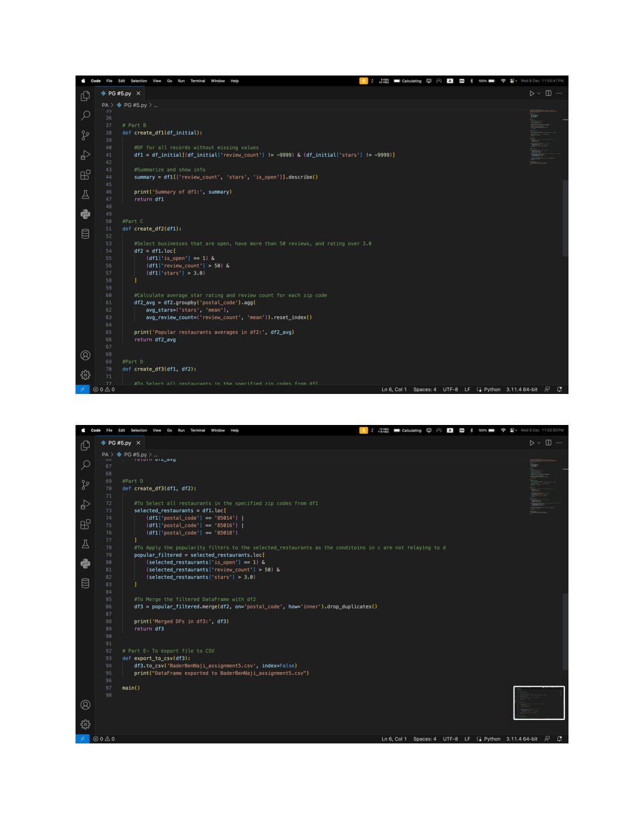Select PG #5.py tab in upper VS Code window

pyautogui.click(x=120, y=93)
